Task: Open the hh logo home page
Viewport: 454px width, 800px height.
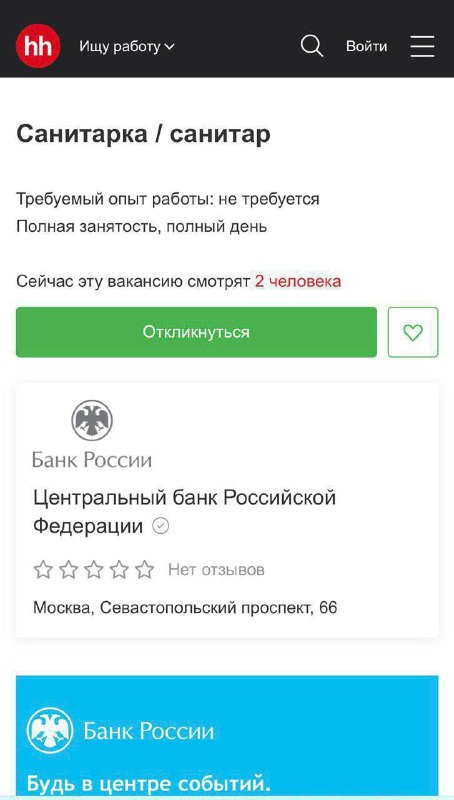Action: click(x=38, y=46)
